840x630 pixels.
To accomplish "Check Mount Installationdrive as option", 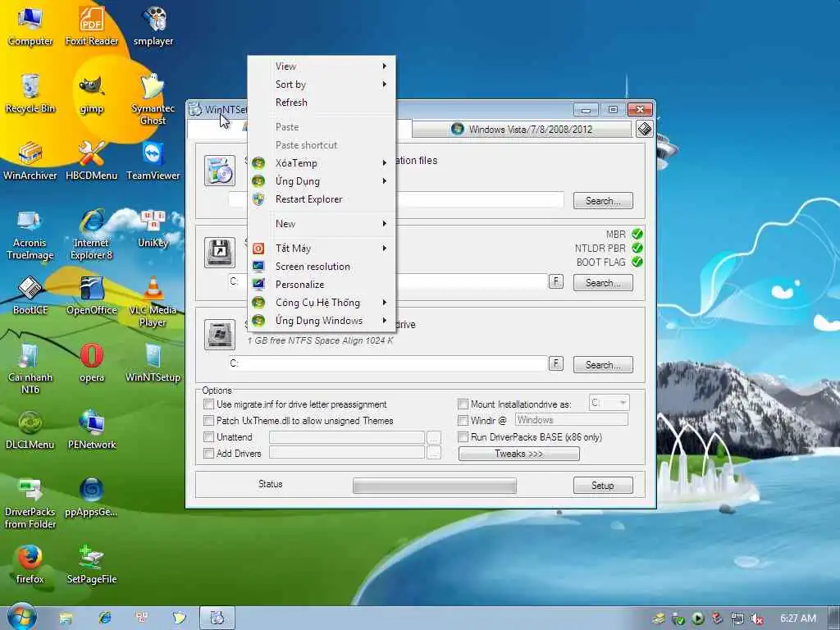I will 463,404.
